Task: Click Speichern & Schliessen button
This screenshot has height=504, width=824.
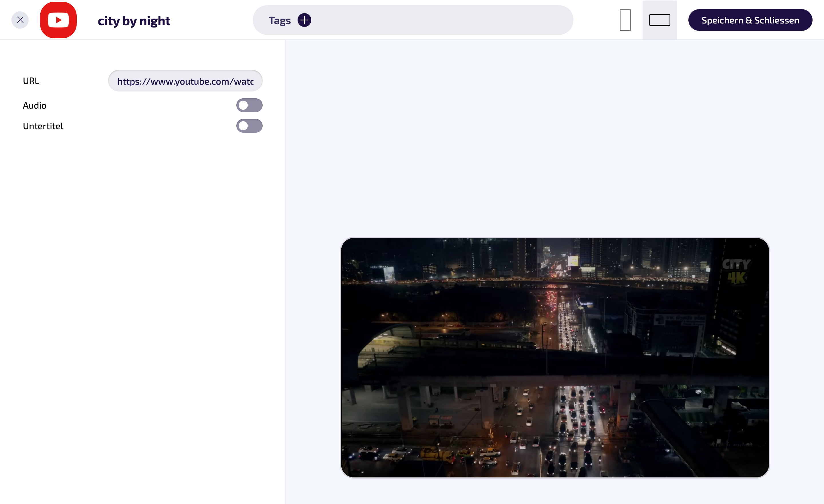Action: pos(750,20)
